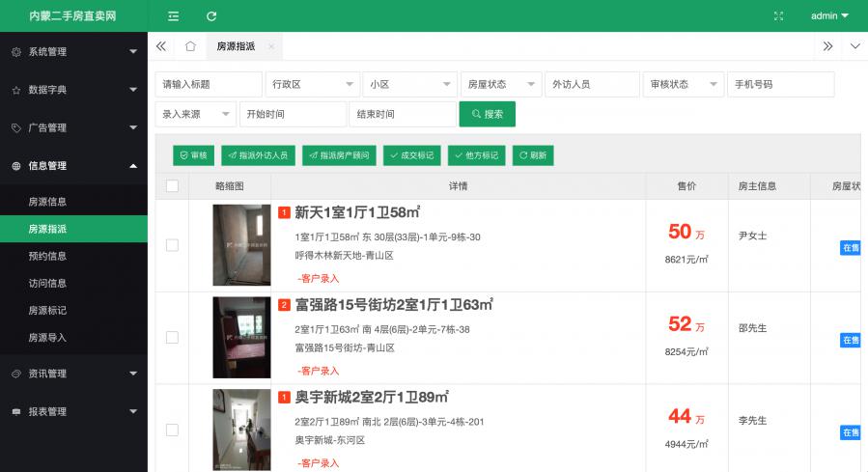This screenshot has width=868, height=472.
Task: Select the checkbox for 富强路15号街坊 listing
Action: [x=172, y=338]
